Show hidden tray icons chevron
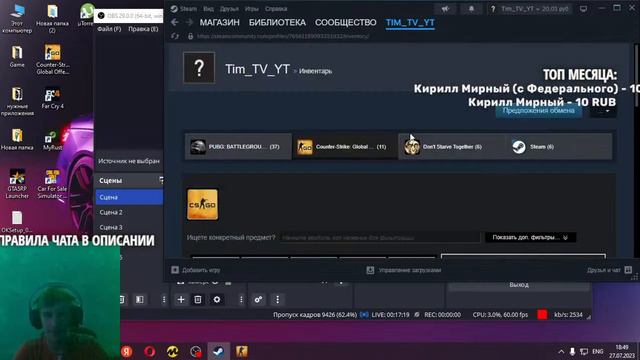640x360 pixels. point(561,351)
